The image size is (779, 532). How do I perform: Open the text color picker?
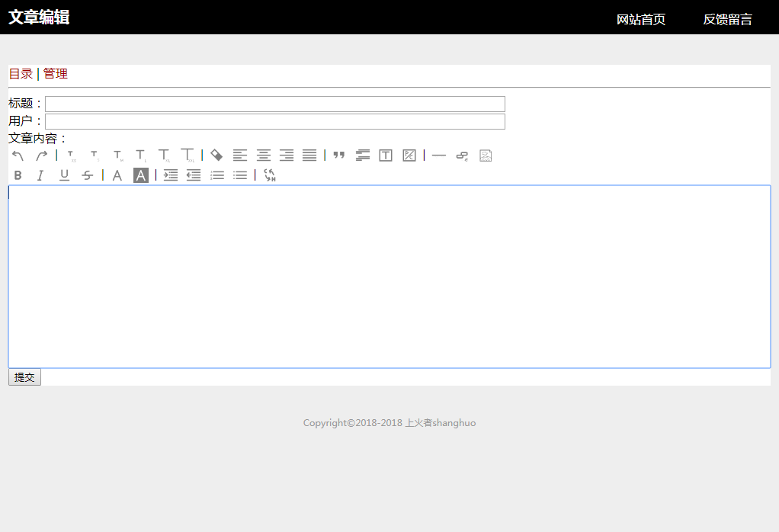point(117,175)
